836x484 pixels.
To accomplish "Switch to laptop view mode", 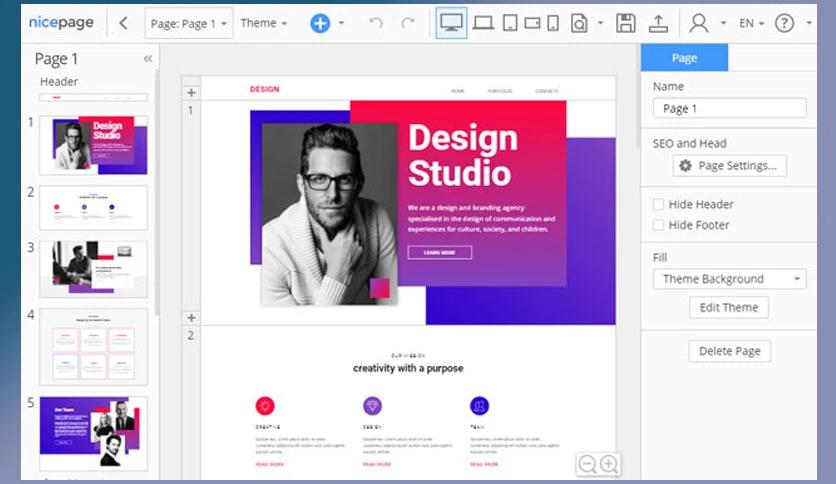I will (483, 23).
